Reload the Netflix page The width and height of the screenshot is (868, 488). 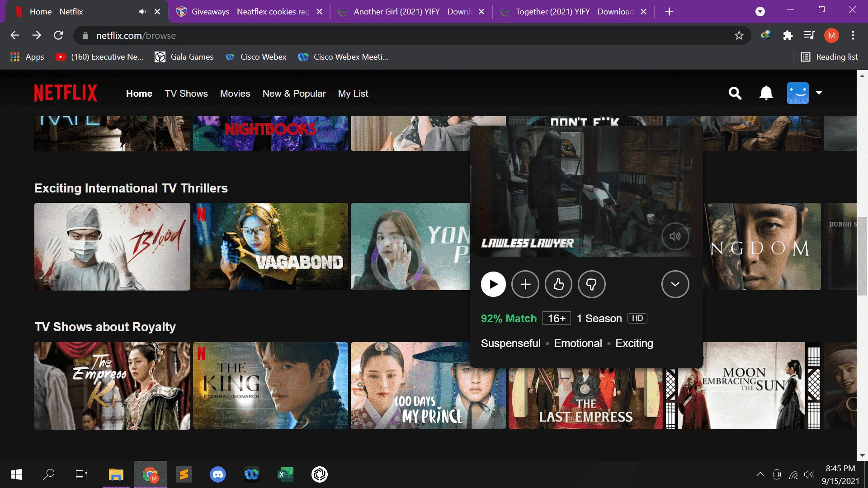pos(58,35)
